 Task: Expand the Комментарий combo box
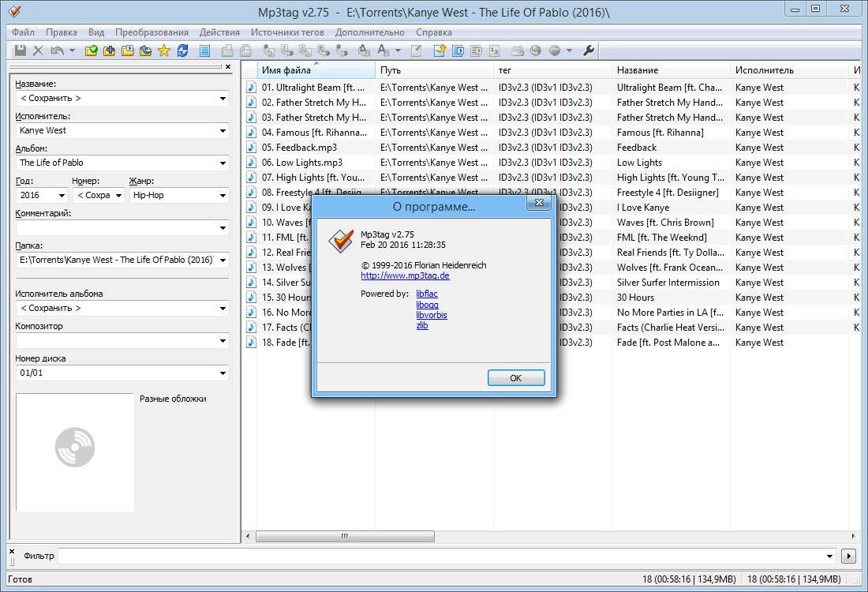(223, 227)
